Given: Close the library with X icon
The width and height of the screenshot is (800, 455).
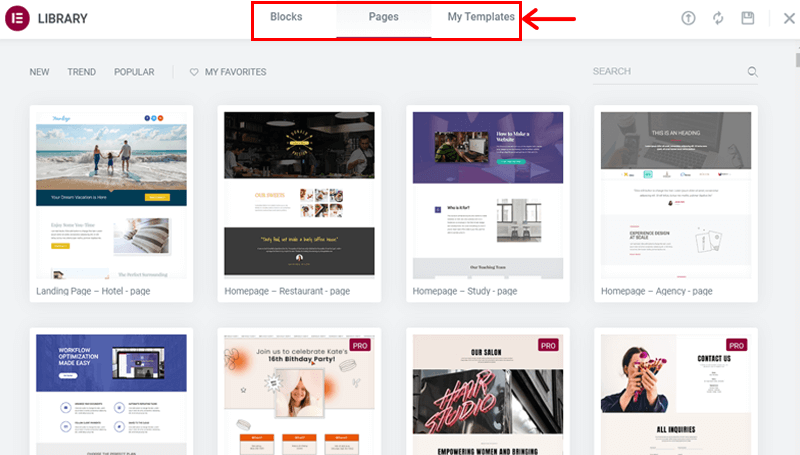Looking at the screenshot, I should tap(789, 18).
